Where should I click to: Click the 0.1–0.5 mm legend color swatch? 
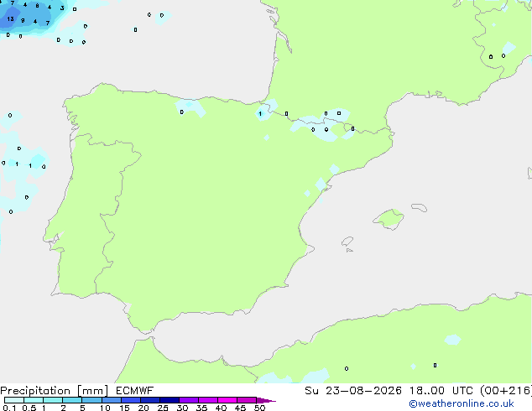(14, 400)
